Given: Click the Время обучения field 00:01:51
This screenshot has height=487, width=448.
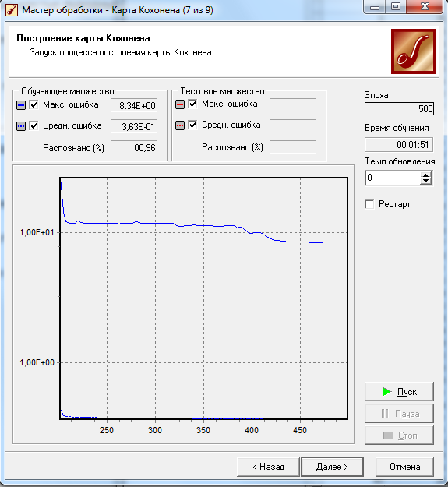Looking at the screenshot, I should [399, 145].
